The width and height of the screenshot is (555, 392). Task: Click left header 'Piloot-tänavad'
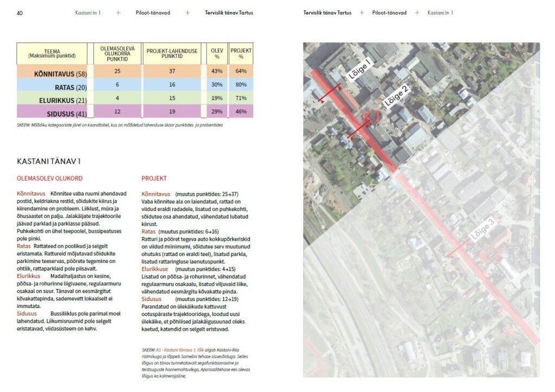click(x=153, y=13)
